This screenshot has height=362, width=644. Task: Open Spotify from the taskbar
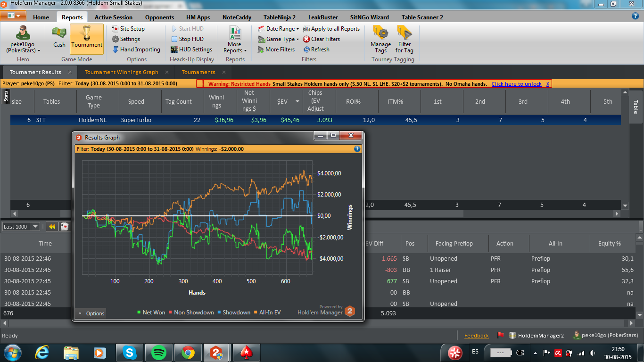click(x=158, y=353)
